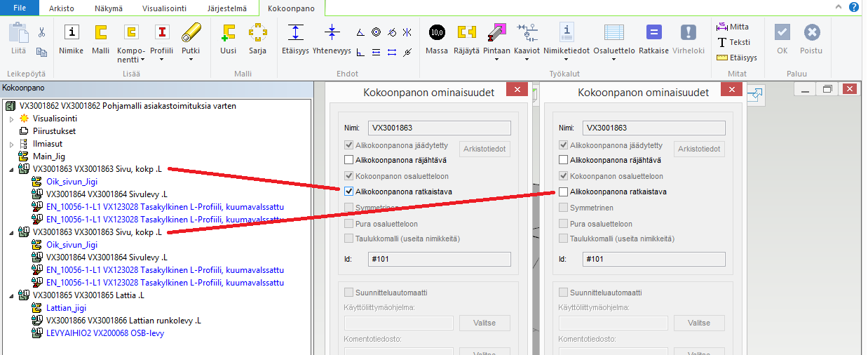Select the Malli add icon

point(101,32)
